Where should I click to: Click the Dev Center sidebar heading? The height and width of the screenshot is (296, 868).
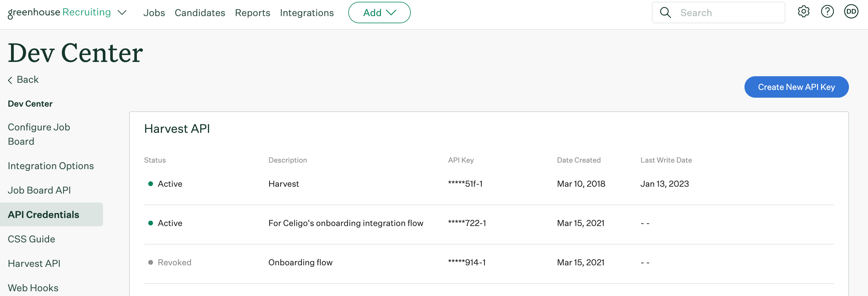coord(30,104)
